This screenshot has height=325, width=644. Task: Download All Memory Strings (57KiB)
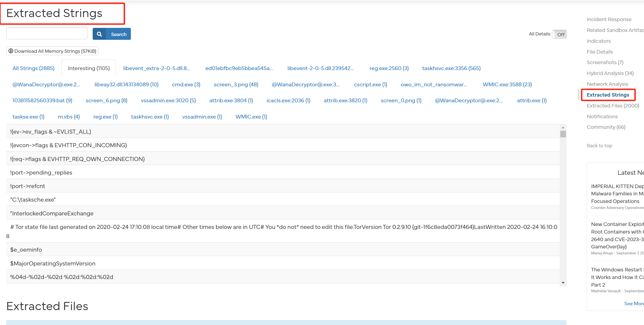52,51
